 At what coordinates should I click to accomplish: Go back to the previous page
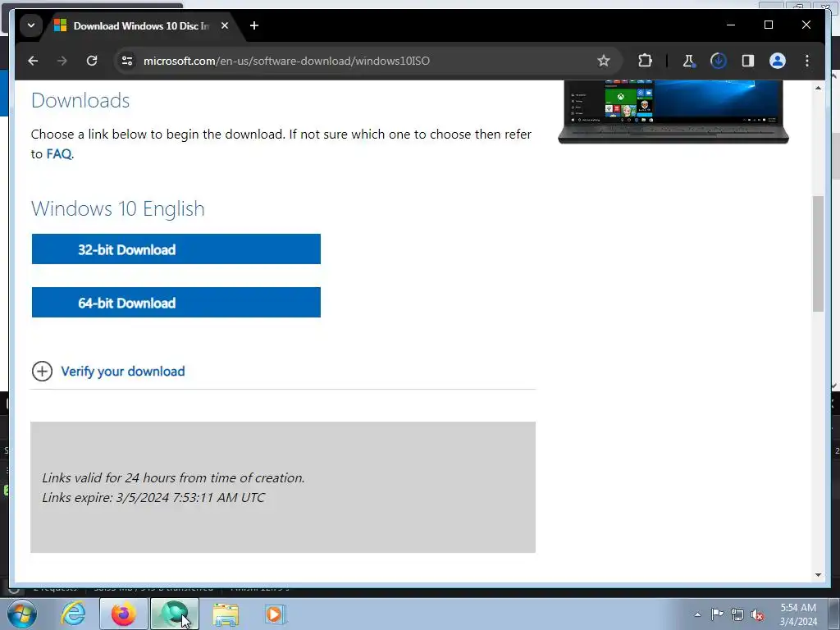[x=33, y=61]
